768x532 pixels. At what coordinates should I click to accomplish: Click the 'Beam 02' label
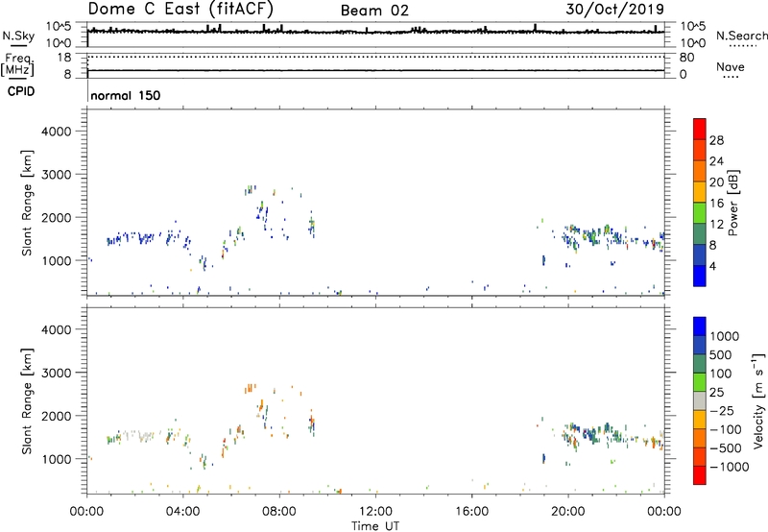(374, 11)
